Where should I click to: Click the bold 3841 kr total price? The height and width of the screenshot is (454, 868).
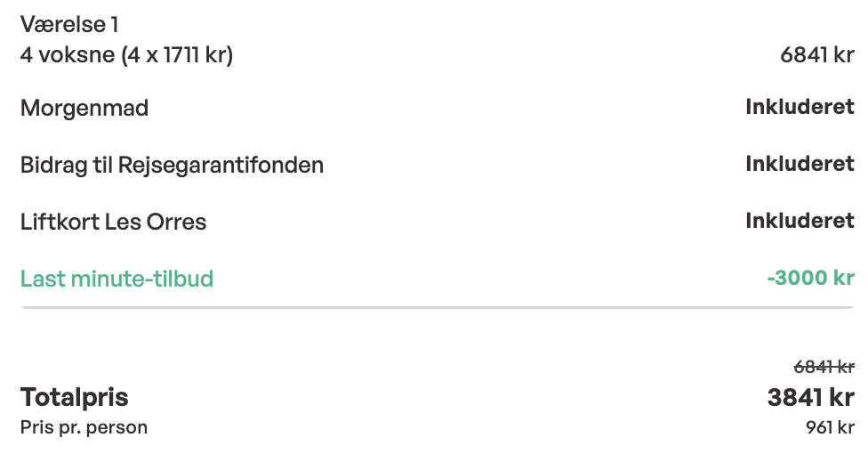(x=810, y=397)
